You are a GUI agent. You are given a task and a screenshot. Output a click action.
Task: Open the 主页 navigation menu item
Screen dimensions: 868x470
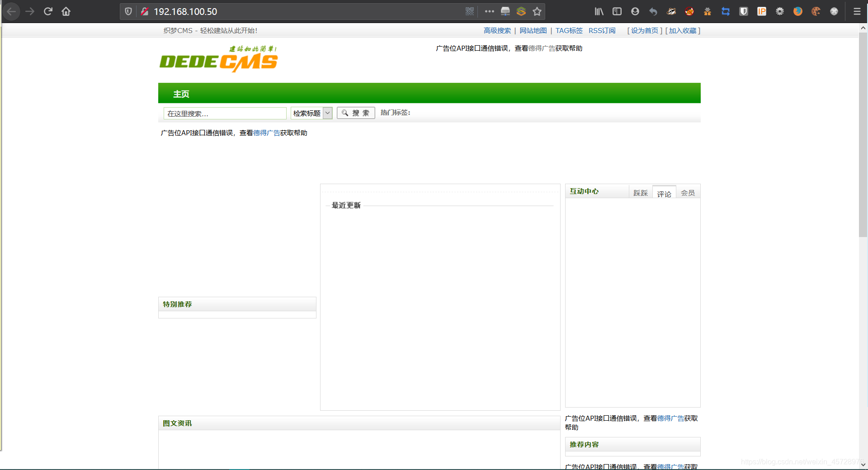point(181,94)
